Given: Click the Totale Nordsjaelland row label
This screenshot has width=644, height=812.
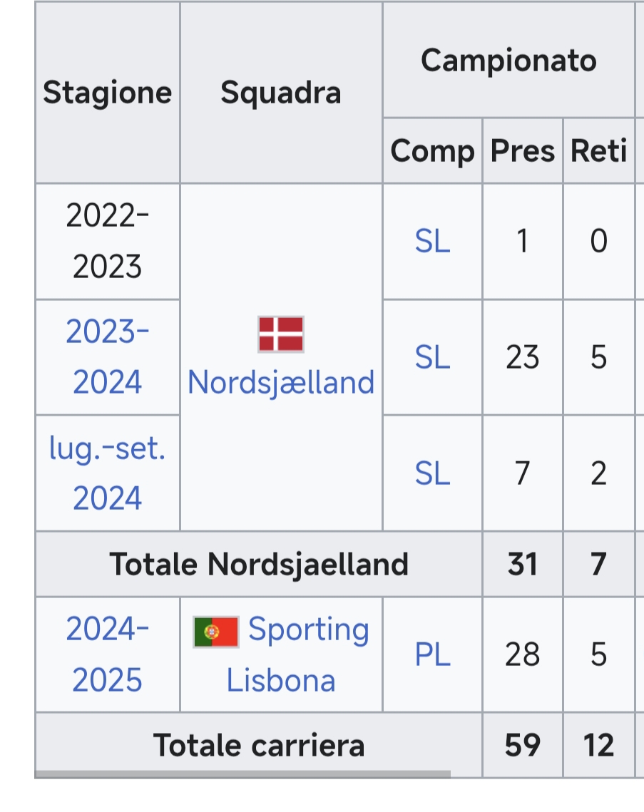Looking at the screenshot, I should (x=259, y=564).
